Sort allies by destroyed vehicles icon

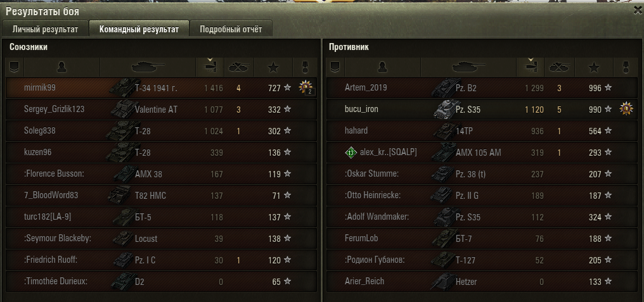(239, 67)
